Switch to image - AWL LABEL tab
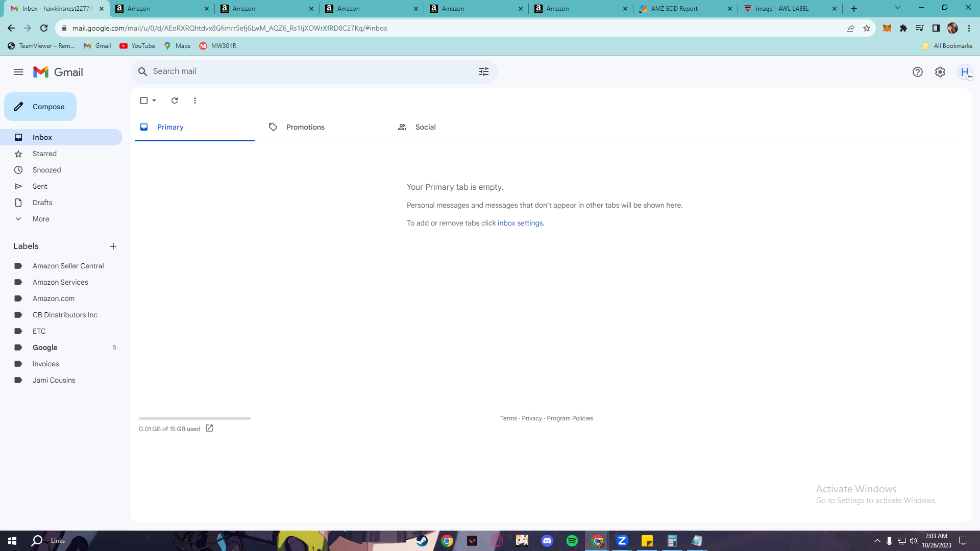Viewport: 980px width, 551px height. tap(790, 9)
